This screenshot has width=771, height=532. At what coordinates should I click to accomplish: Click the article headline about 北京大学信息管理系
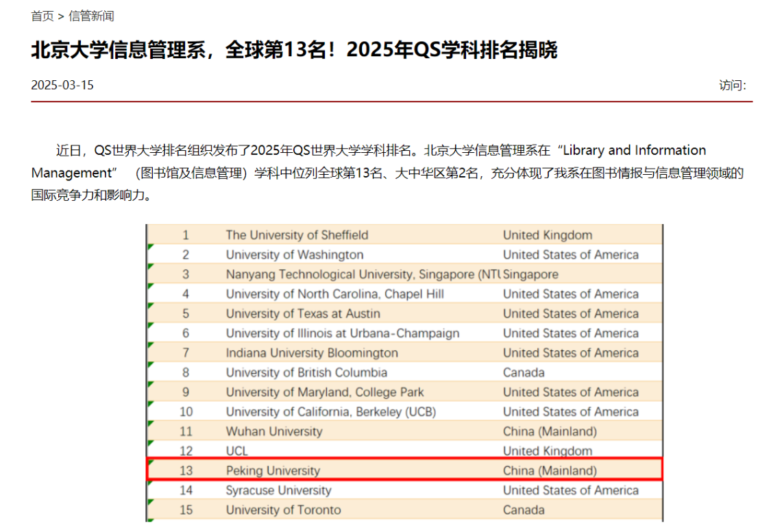[x=294, y=49]
